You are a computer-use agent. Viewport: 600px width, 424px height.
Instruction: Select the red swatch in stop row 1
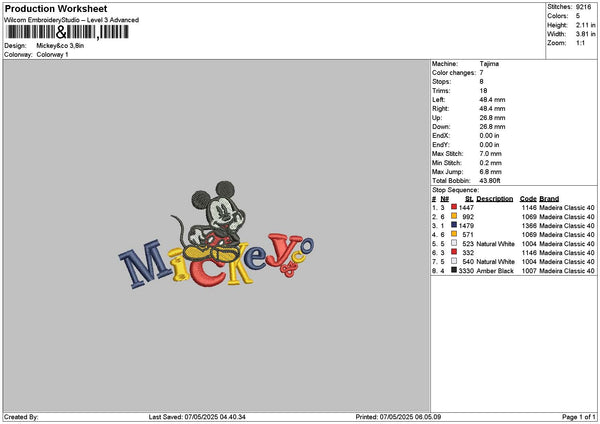tap(454, 207)
